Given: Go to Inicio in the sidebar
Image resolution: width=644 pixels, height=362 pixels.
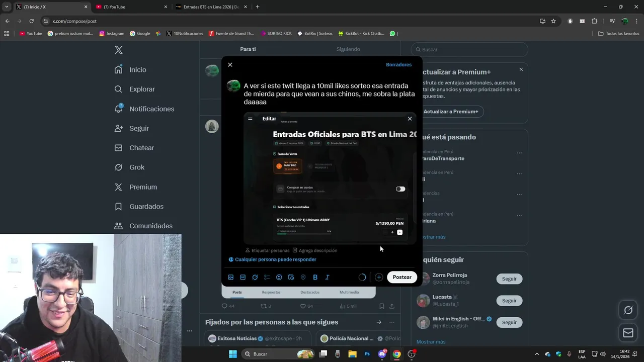Looking at the screenshot, I should coord(130,69).
